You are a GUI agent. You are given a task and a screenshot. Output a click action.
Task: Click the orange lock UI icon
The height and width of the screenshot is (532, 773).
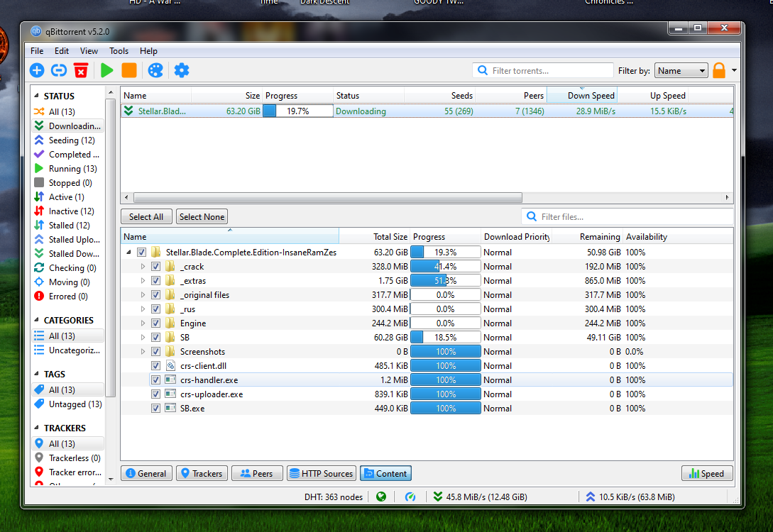pos(719,70)
